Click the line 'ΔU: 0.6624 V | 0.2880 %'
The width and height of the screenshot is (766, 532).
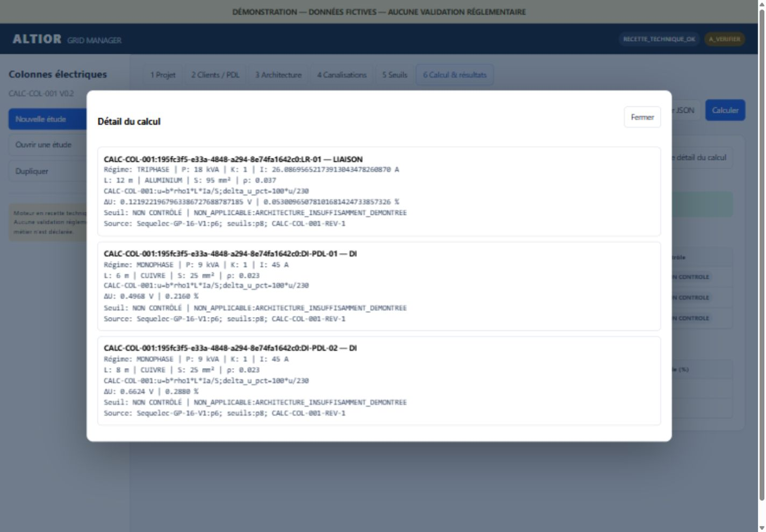pos(151,391)
